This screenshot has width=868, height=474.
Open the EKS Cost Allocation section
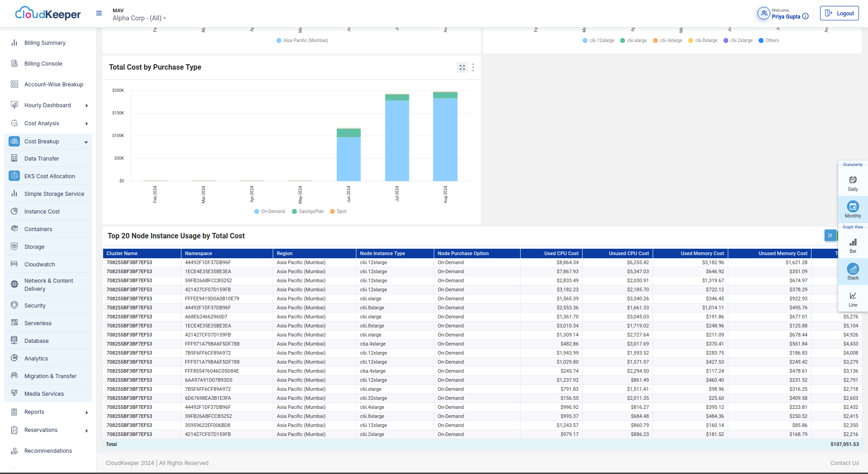click(x=50, y=176)
